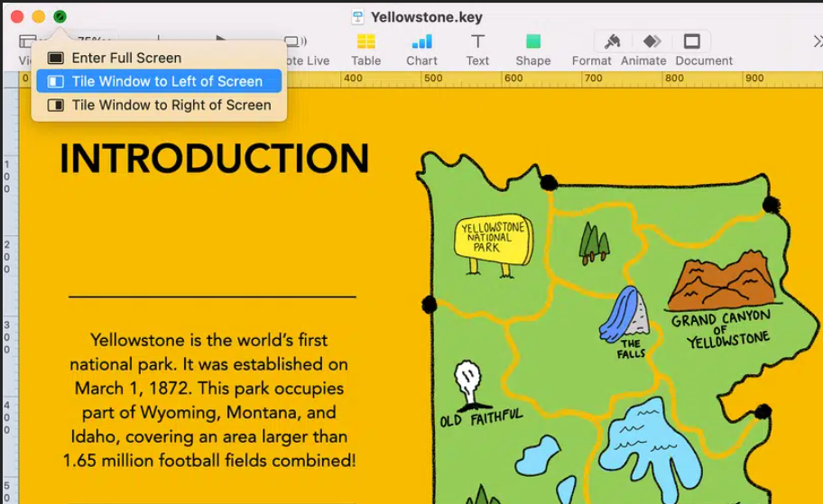This screenshot has height=504, width=823.
Task: Select Tile Window to Right of Screen
Action: click(x=159, y=105)
